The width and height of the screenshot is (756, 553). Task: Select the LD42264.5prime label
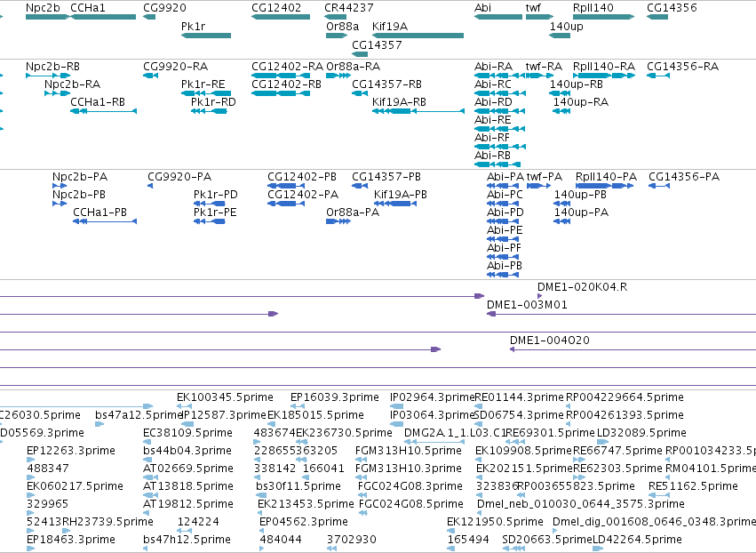637,539
